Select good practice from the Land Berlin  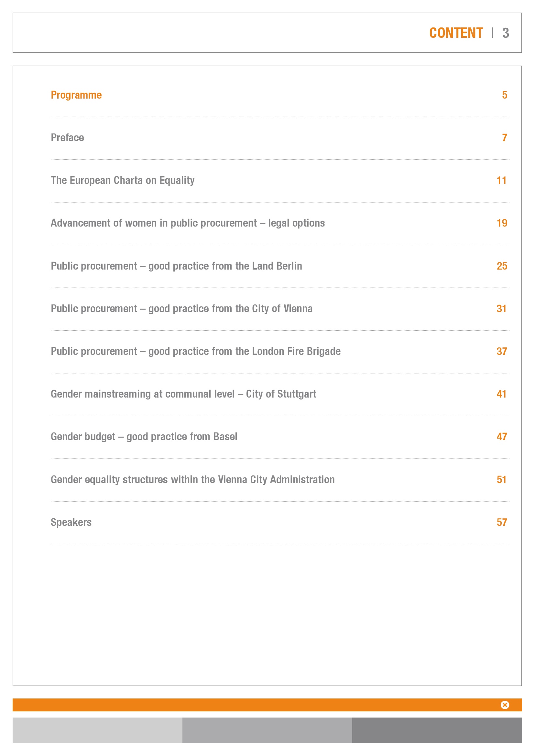click(x=176, y=266)
